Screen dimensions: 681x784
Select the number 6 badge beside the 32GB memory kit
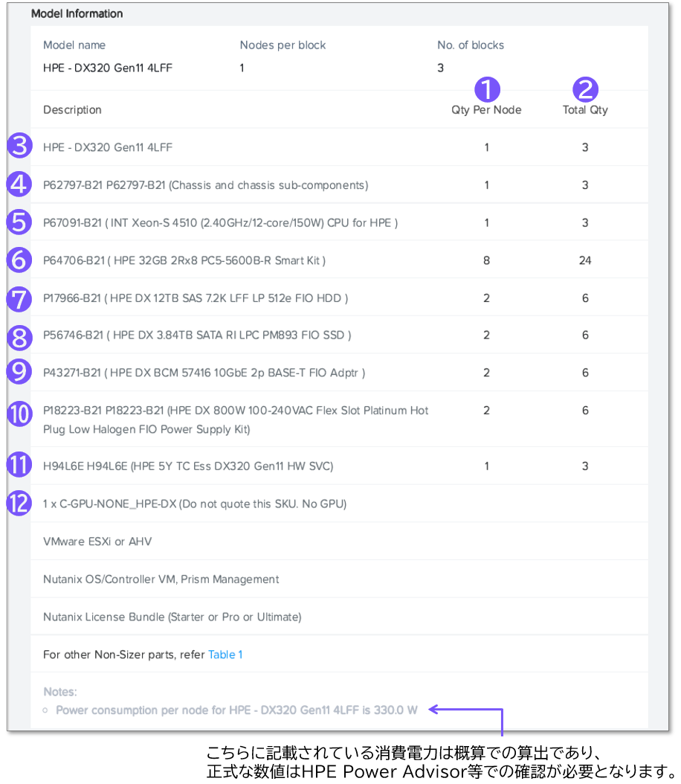[19, 260]
